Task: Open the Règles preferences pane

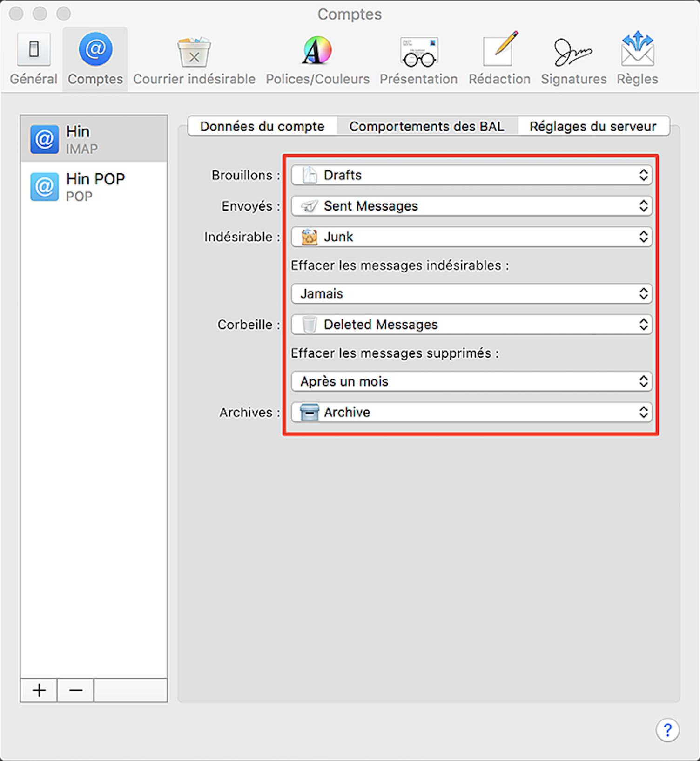Action: tap(637, 59)
